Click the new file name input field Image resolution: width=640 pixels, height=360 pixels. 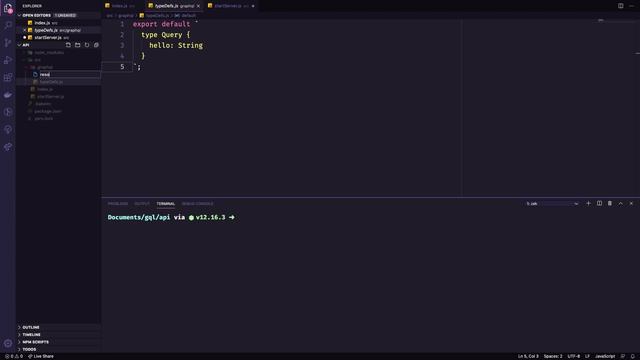(x=69, y=74)
